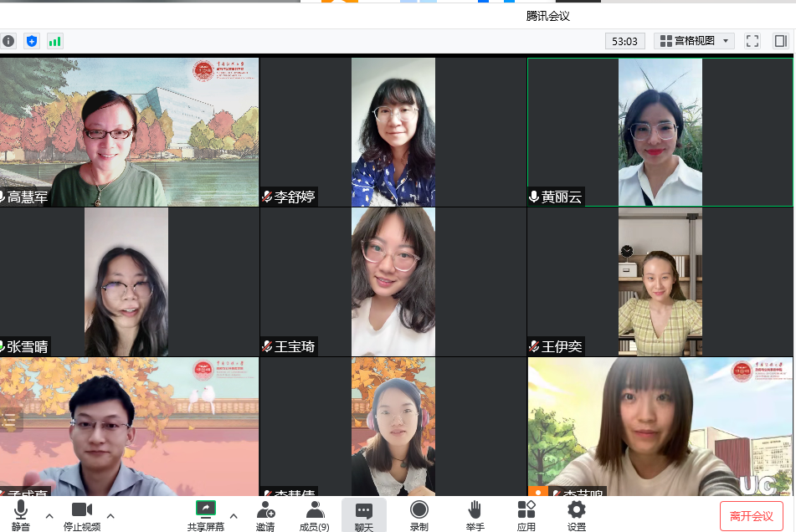Viewport: 796px width, 532px height.
Task: Enter fullscreen mode via the fullscreen icon
Action: pyautogui.click(x=752, y=40)
